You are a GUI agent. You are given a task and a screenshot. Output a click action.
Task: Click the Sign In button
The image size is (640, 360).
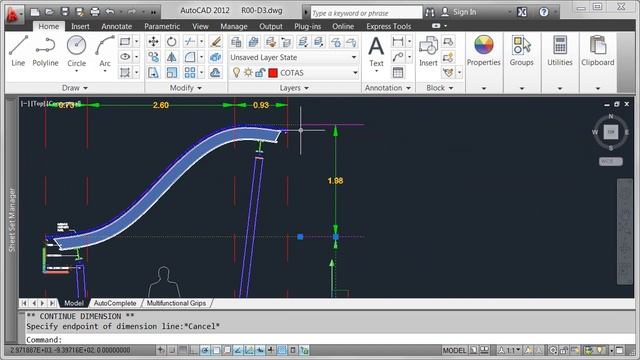[459, 12]
